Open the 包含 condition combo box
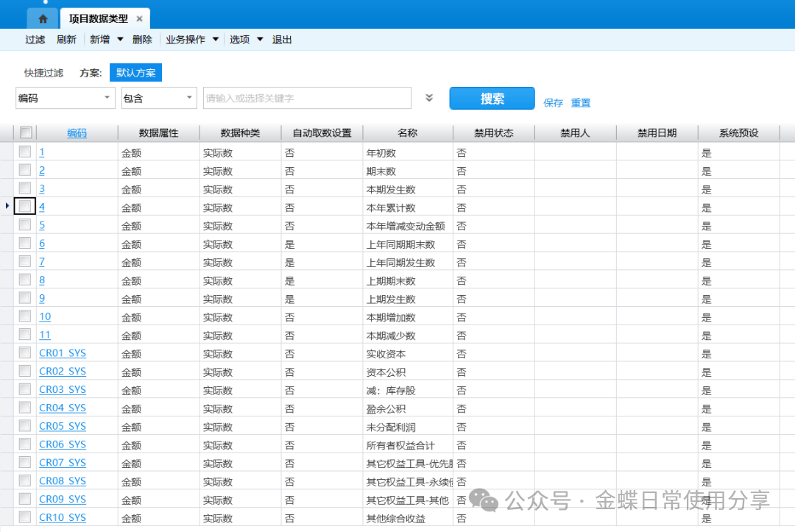Viewport: 795px width, 532px height. pos(159,98)
